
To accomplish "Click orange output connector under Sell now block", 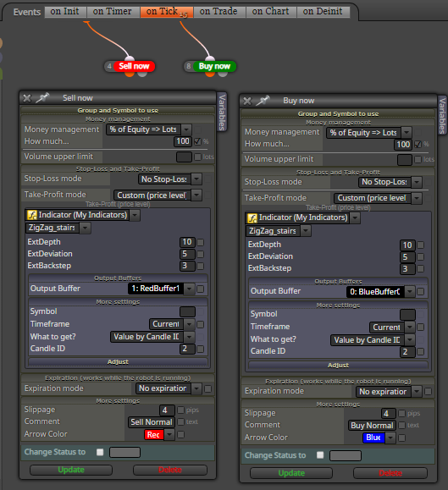I will [130, 74].
